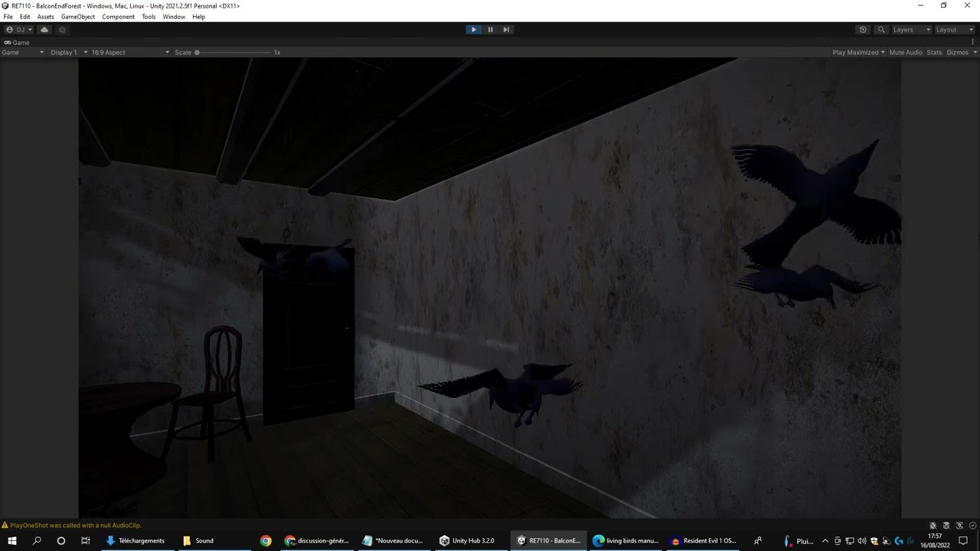Open the Tools menu
The image size is (980, 551).
pyautogui.click(x=149, y=17)
